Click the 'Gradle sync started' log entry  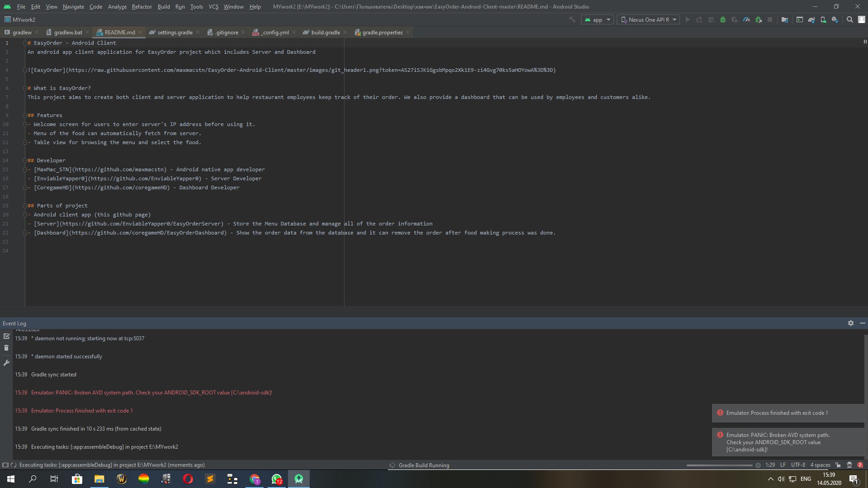[54, 375]
